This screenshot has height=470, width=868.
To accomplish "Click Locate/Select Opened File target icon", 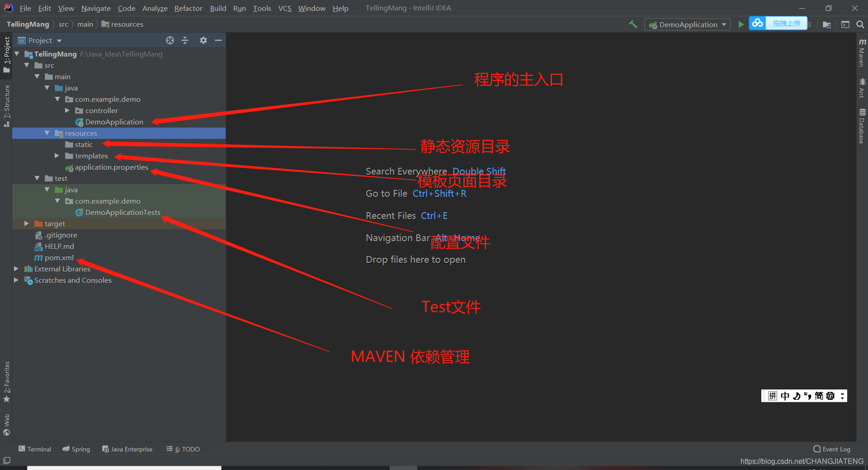I will [170, 40].
